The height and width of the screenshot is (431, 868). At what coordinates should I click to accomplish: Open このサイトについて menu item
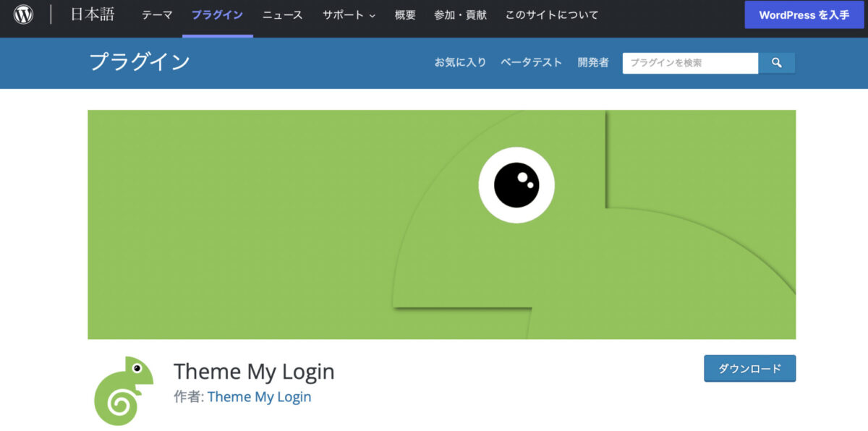click(552, 15)
